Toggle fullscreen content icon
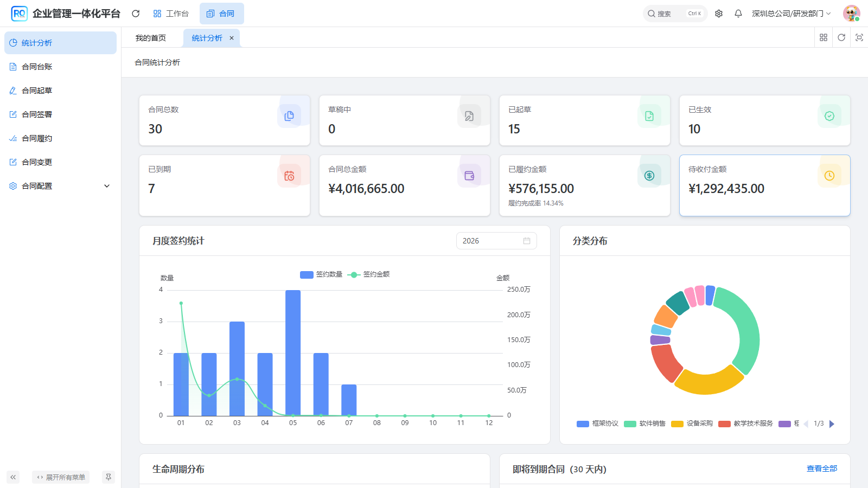868x488 pixels. [859, 37]
